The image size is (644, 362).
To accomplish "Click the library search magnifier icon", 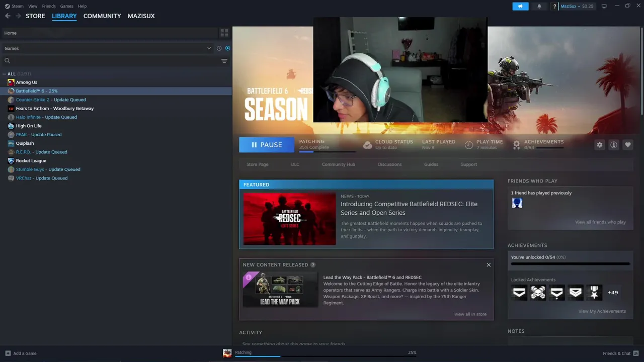I will (x=7, y=61).
